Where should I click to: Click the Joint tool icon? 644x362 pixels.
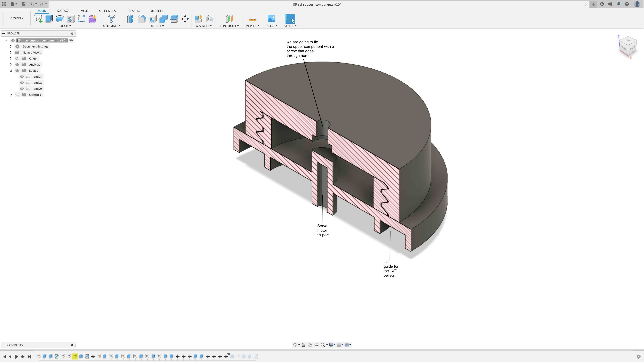[210, 19]
